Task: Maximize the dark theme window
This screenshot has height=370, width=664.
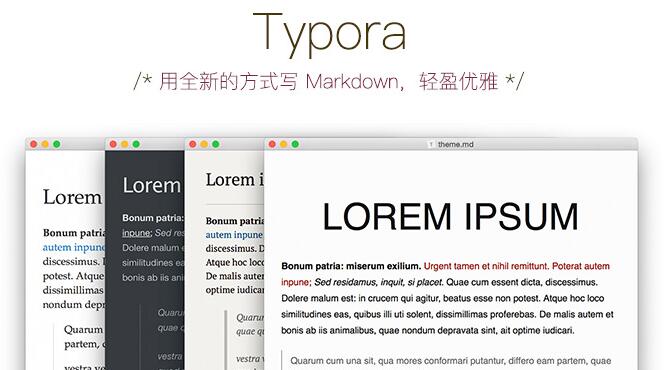Action: point(136,144)
